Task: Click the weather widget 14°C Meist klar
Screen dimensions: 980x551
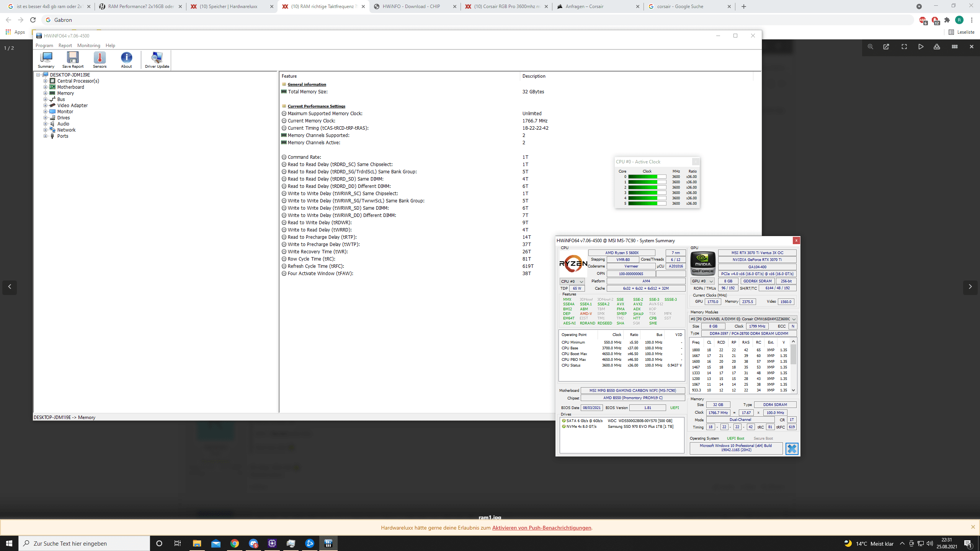Action: click(x=869, y=543)
